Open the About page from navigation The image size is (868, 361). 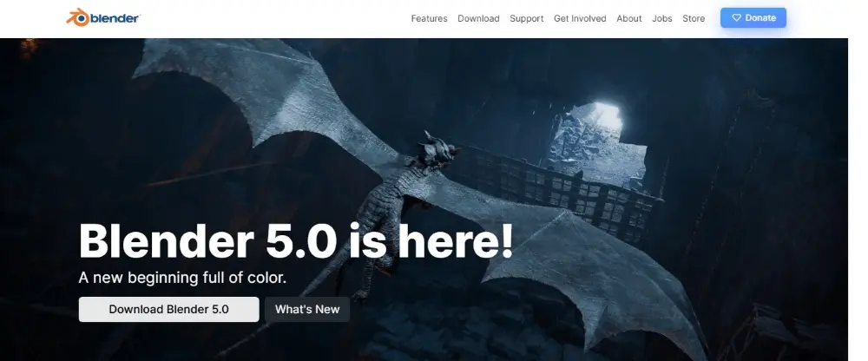pyautogui.click(x=629, y=18)
